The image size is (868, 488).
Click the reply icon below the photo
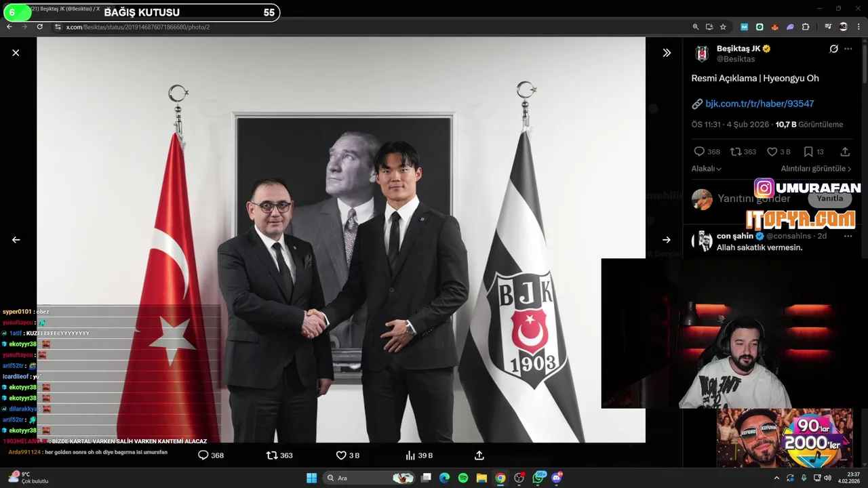coord(203,455)
